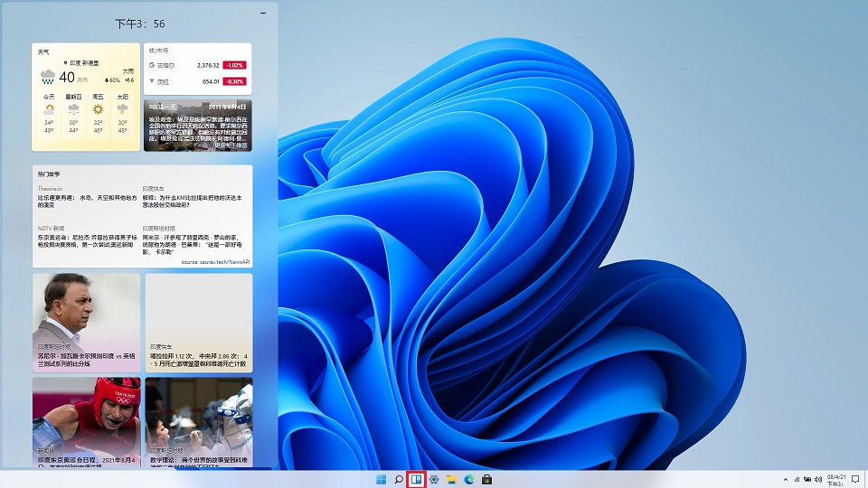Open news card with man in grey suit

pos(87,323)
